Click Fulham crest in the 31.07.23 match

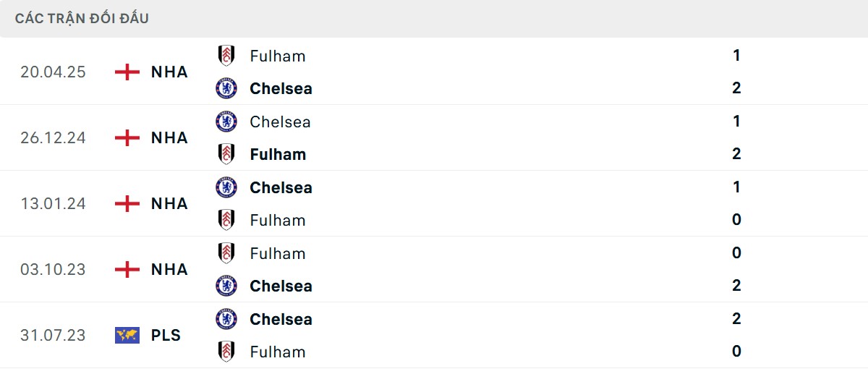226,352
